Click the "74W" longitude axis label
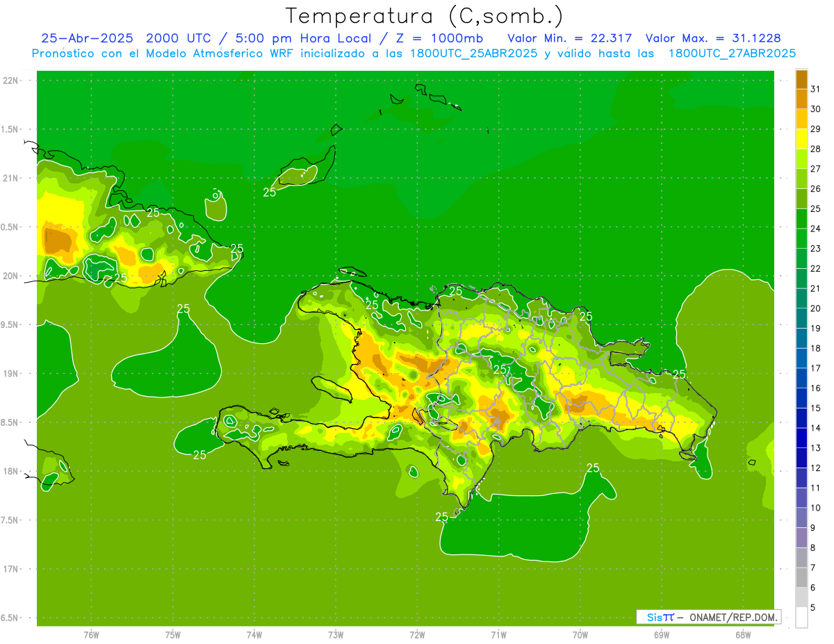Image resolution: width=834 pixels, height=644 pixels. click(254, 635)
